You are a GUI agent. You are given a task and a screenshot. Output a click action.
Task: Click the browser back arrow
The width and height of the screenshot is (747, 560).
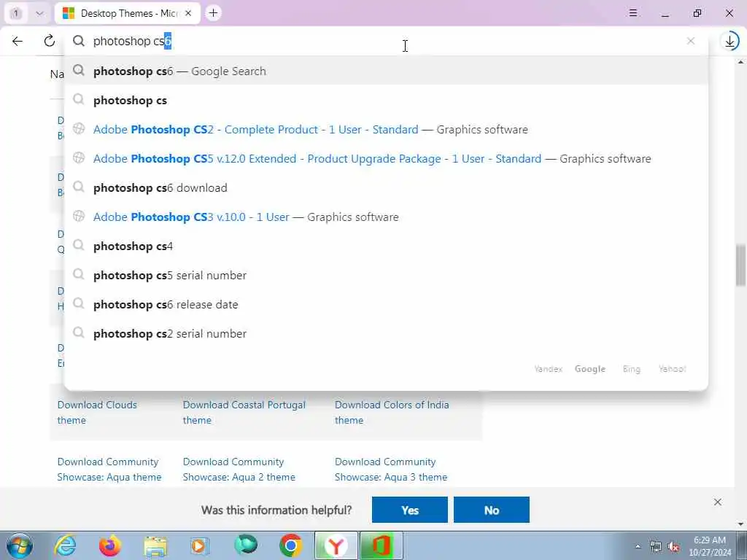coord(18,42)
